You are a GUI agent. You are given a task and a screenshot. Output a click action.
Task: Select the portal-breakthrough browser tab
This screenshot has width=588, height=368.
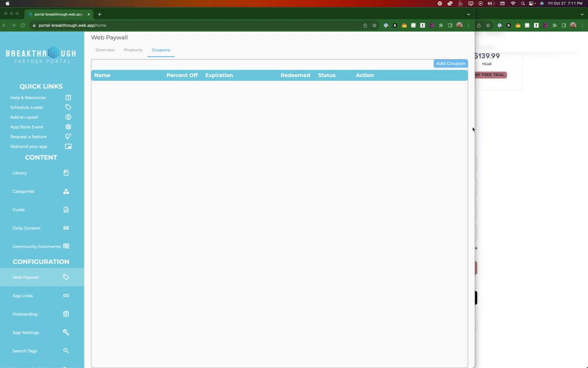pos(59,14)
